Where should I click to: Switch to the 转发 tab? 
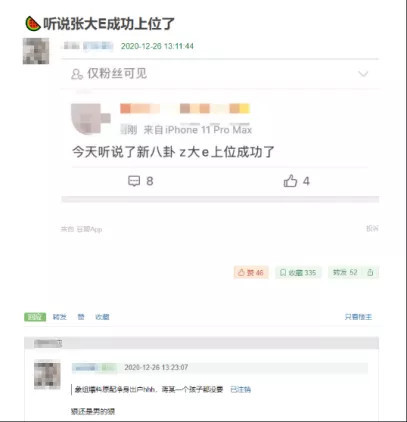click(60, 317)
